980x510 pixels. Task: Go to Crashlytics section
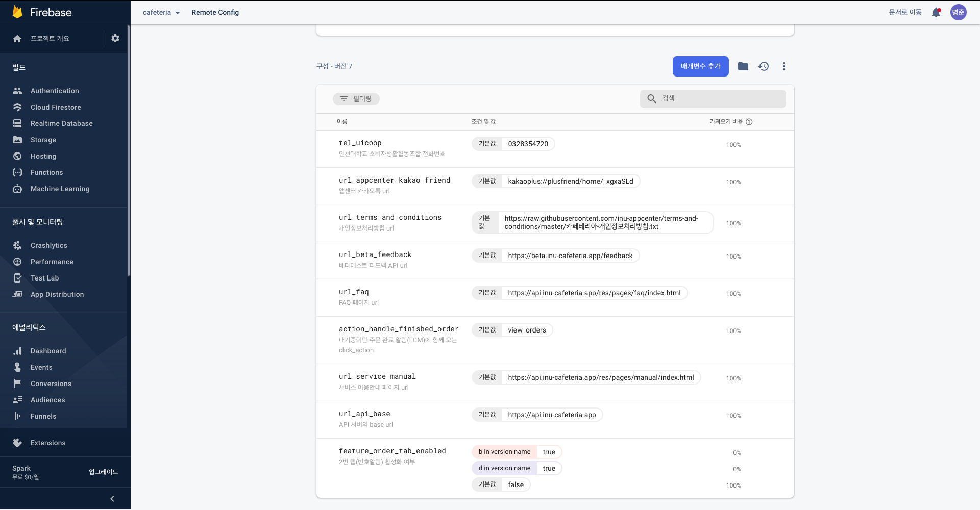[x=48, y=245]
